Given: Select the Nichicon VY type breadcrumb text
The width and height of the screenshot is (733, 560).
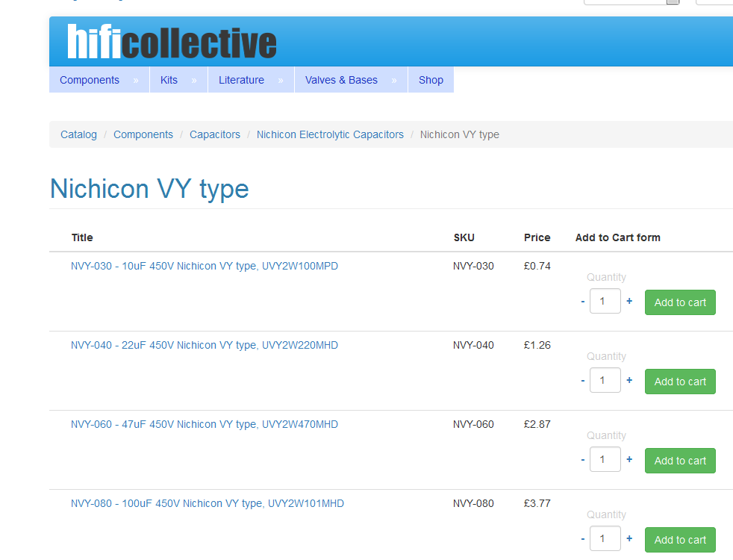Looking at the screenshot, I should (x=460, y=134).
